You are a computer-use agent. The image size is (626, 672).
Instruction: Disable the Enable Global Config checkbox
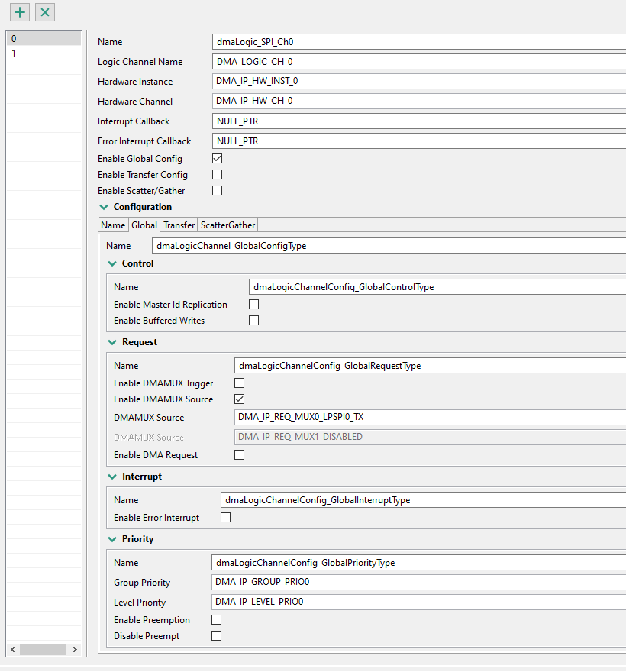[x=217, y=158]
